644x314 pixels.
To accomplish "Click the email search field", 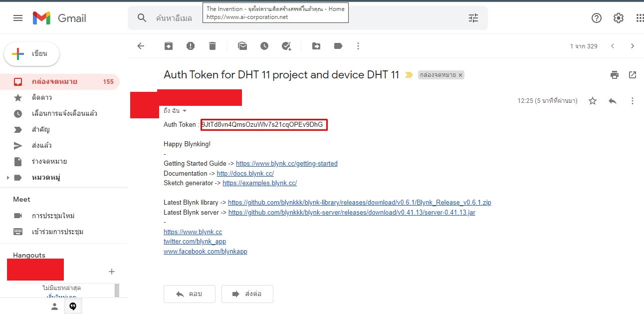I will 308,18.
